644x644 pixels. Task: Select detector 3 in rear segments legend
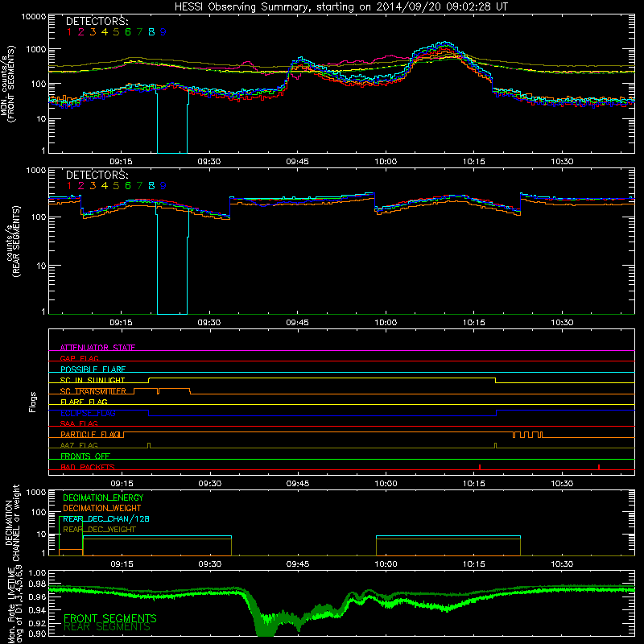(93, 186)
